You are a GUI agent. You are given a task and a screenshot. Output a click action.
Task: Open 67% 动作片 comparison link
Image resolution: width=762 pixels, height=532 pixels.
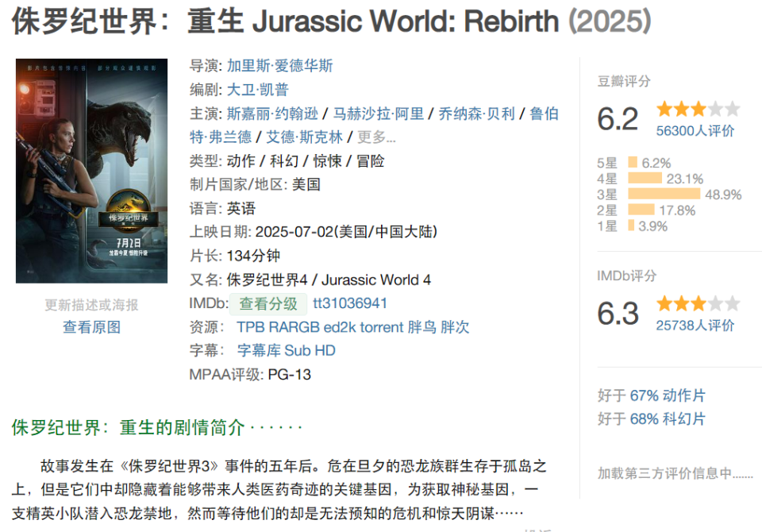(x=668, y=395)
